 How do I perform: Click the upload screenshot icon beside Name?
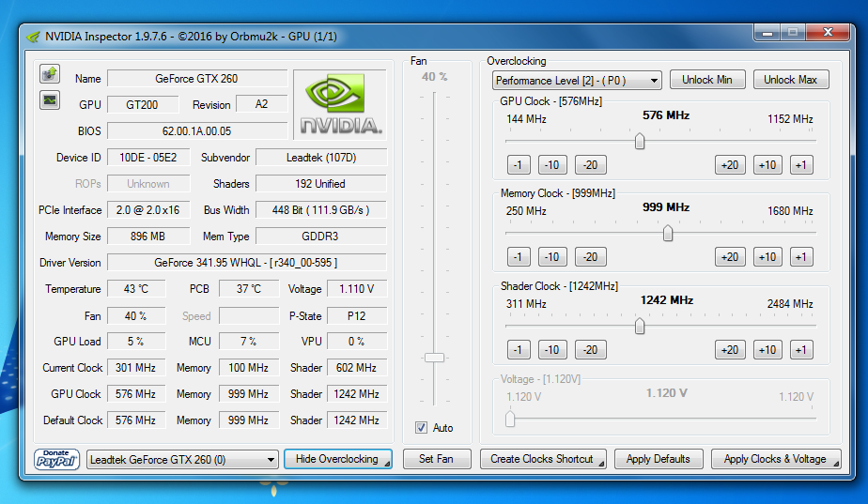pyautogui.click(x=50, y=73)
